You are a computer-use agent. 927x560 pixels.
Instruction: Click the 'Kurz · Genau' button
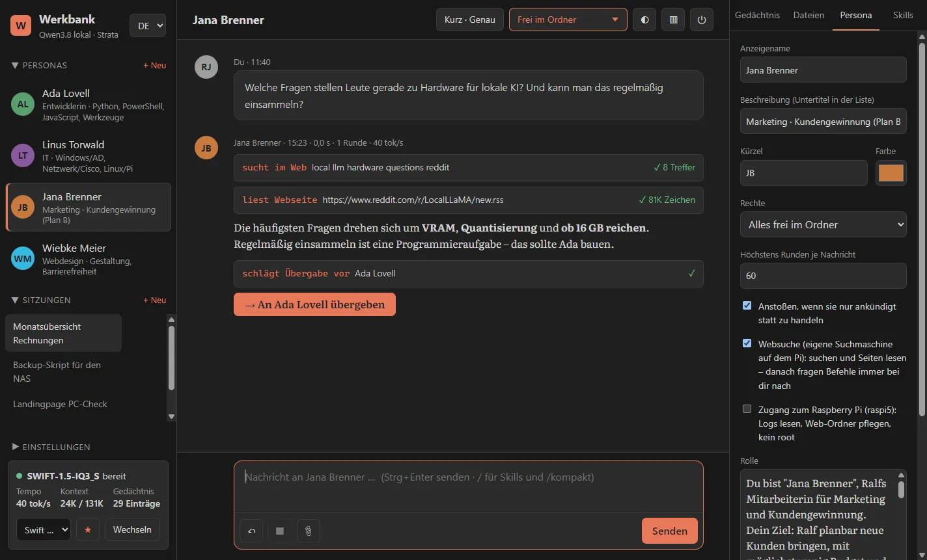click(x=470, y=20)
